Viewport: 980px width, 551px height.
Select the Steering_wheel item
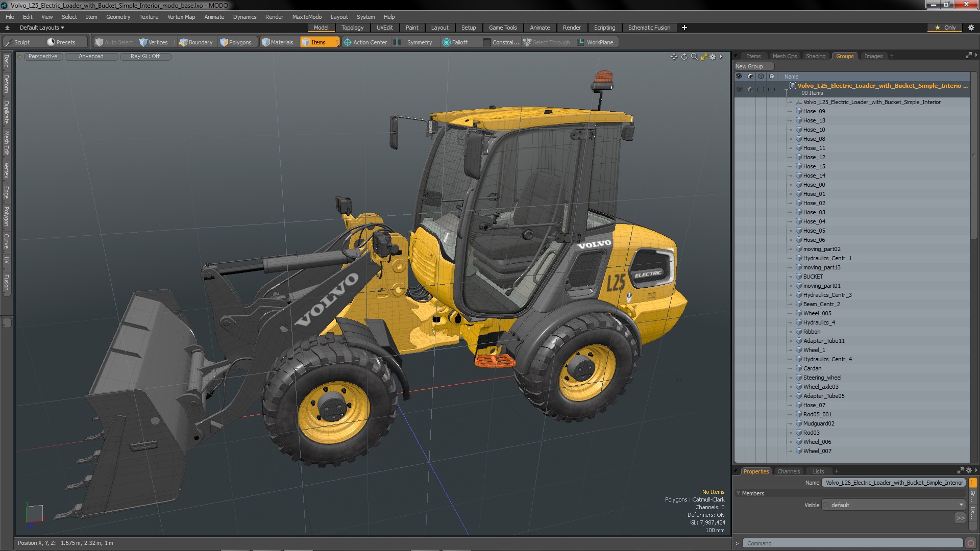[x=822, y=378]
